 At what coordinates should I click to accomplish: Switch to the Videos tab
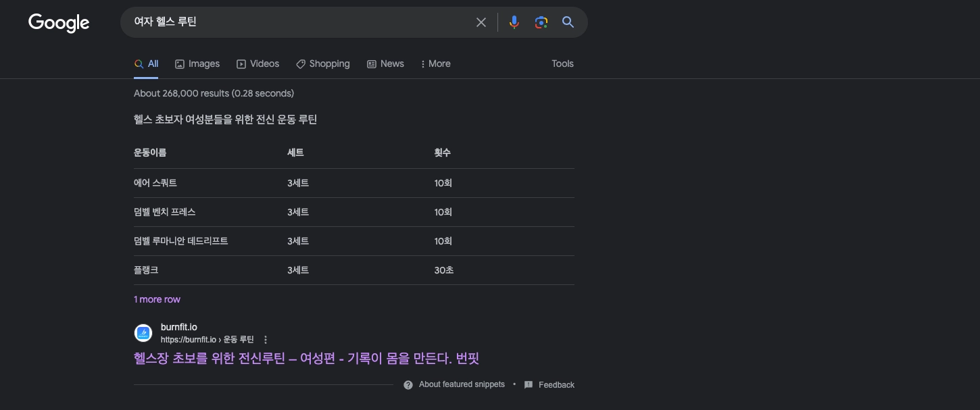[258, 63]
